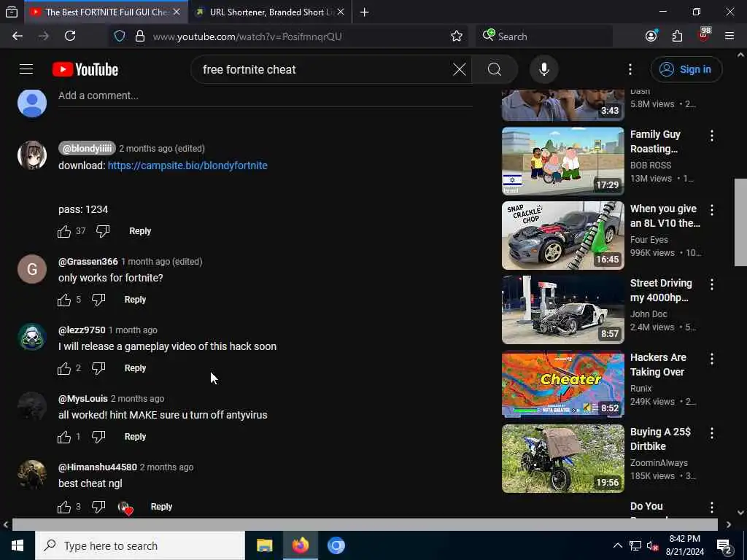Open the Family Guy Roasting video thumbnail

562,161
